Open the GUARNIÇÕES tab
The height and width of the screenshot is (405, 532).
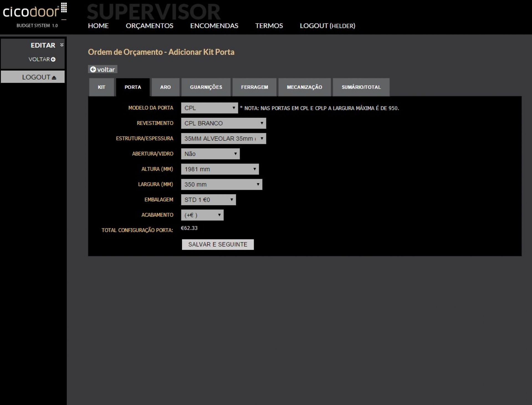[206, 87]
